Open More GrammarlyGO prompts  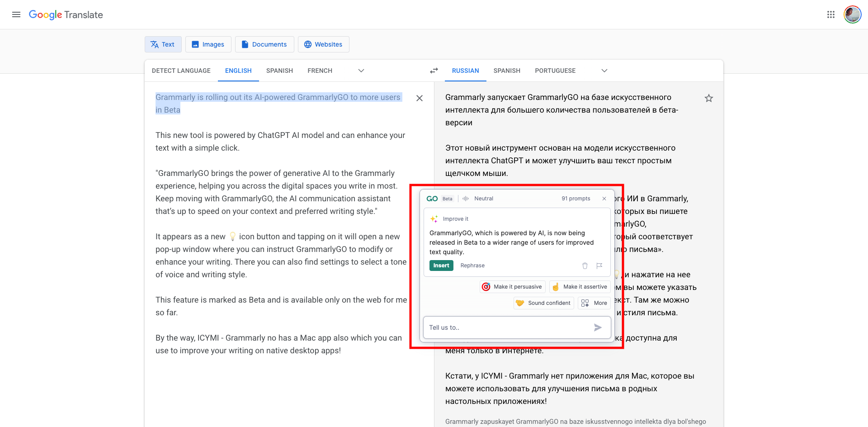[594, 303]
